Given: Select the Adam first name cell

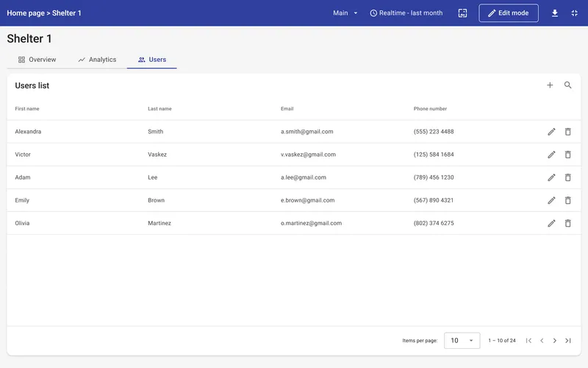Looking at the screenshot, I should (x=23, y=177).
